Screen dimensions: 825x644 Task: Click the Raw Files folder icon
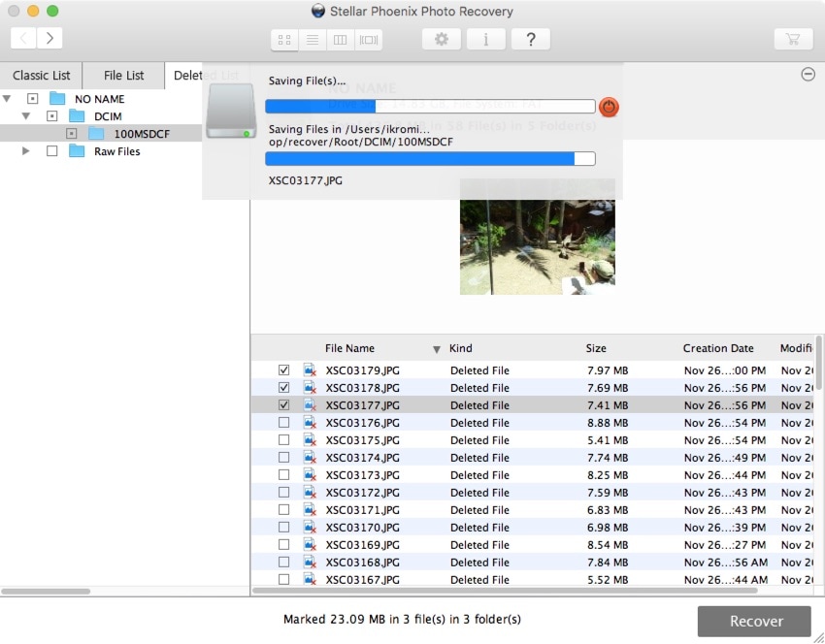[77, 151]
